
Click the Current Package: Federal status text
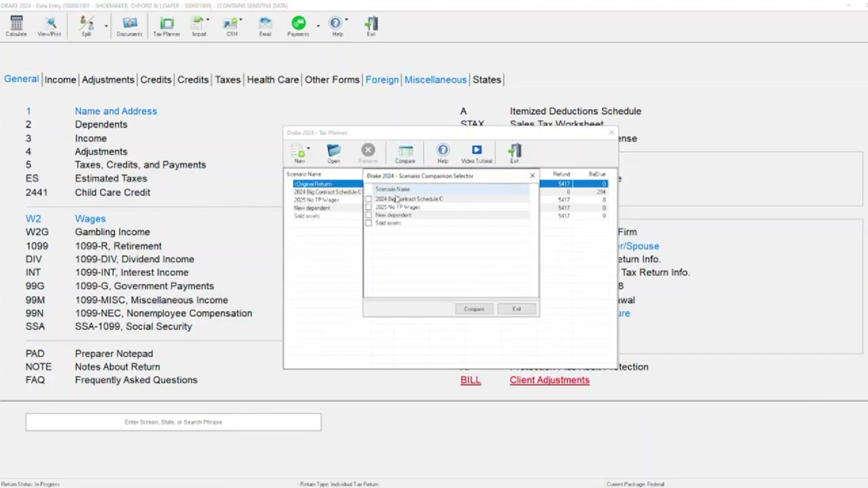tap(635, 485)
